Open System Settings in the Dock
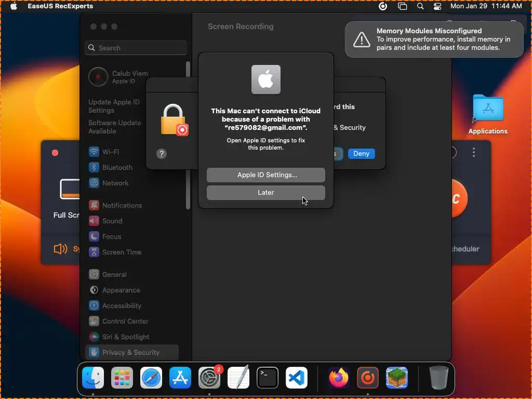Viewport: 532px width, 399px height. point(209,378)
